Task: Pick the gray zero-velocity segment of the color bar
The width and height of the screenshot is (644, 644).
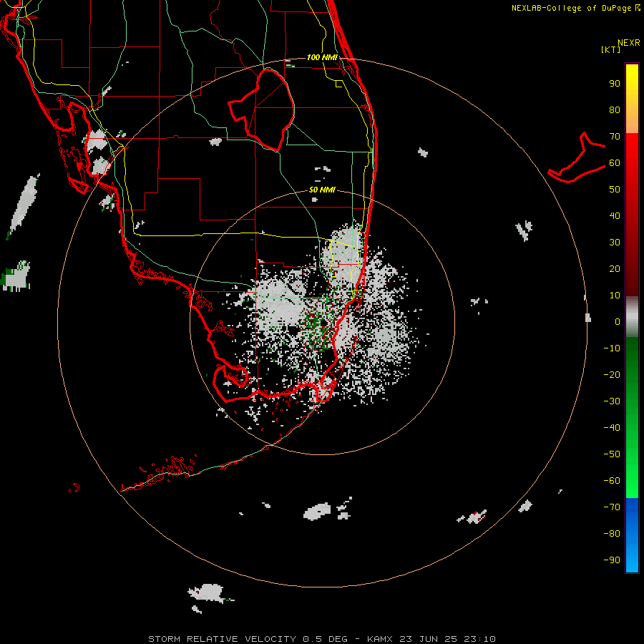Action: (x=632, y=317)
